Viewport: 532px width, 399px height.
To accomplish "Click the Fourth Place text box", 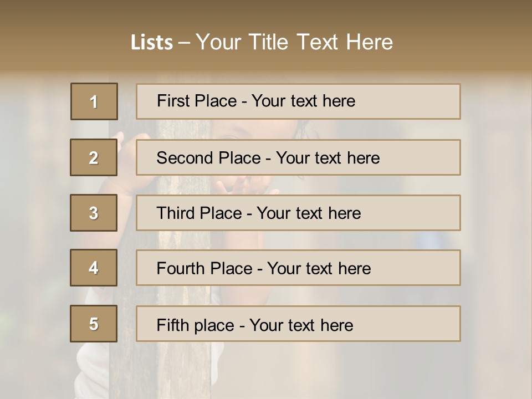I will [298, 268].
